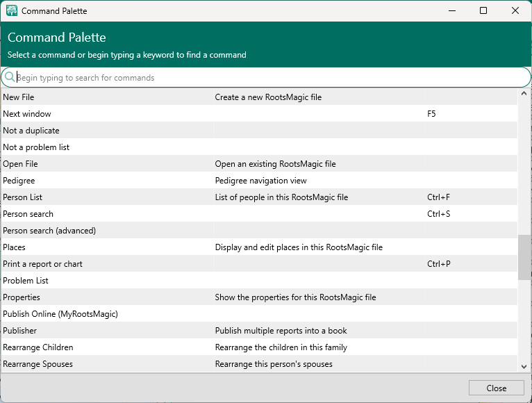This screenshot has height=403, width=532.
Task: Maximize the Command Palette window
Action: click(x=483, y=10)
